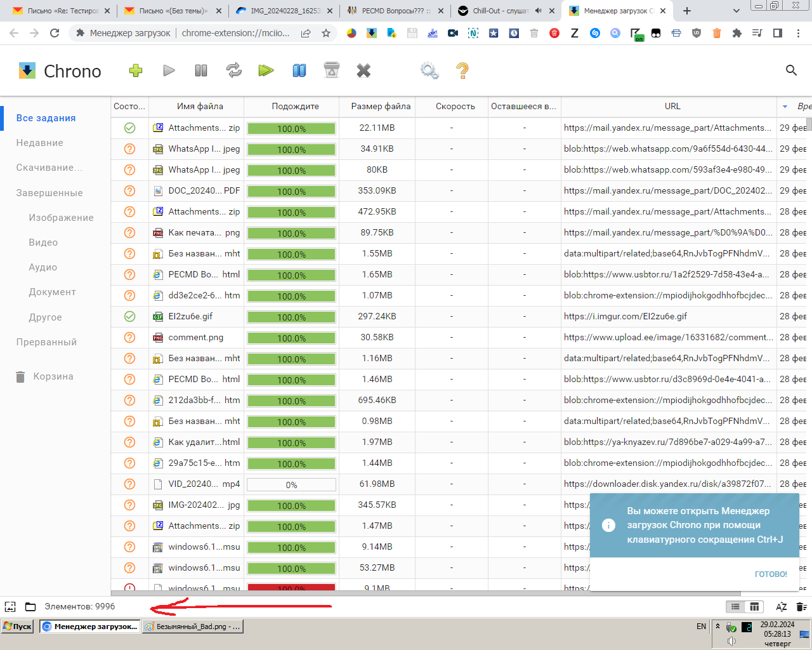Screen dimensions: 812x650
Task: Click the Chrome side panel icon
Action: point(778,33)
